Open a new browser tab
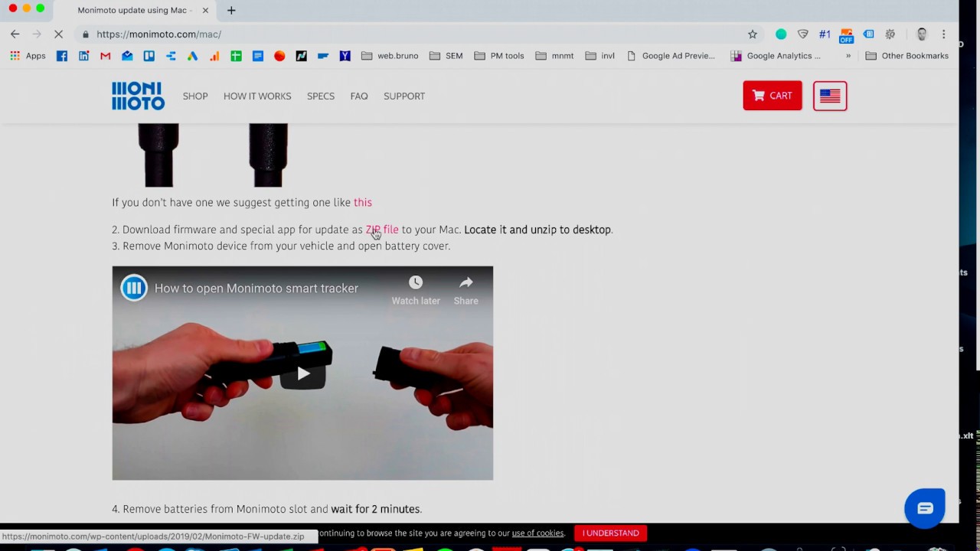Viewport: 980px width, 551px height. coord(231,10)
